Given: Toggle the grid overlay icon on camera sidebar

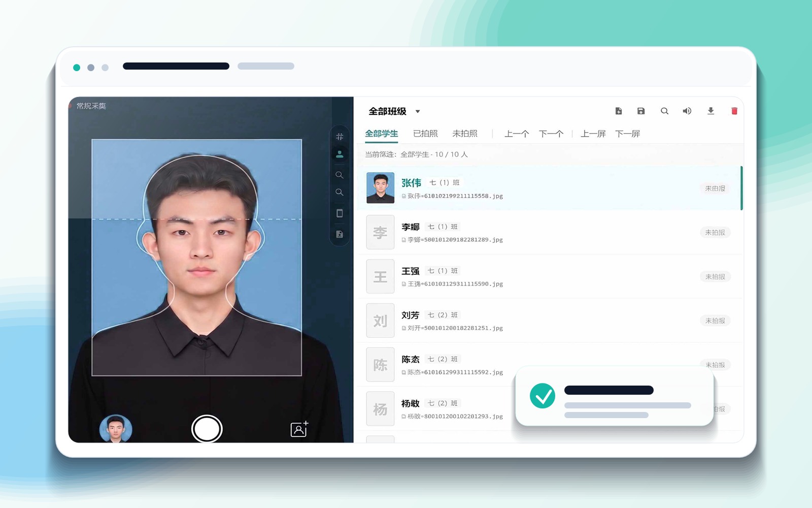Looking at the screenshot, I should (340, 137).
